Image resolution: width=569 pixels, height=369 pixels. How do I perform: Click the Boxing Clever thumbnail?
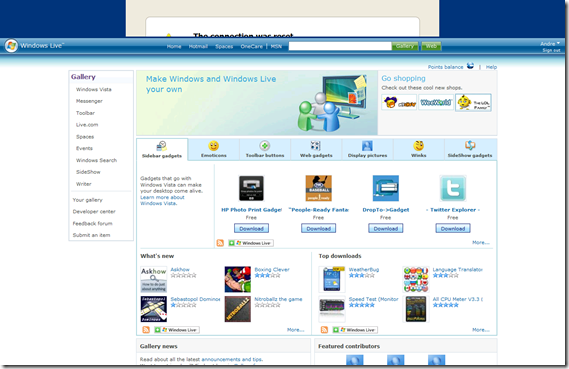click(x=238, y=279)
